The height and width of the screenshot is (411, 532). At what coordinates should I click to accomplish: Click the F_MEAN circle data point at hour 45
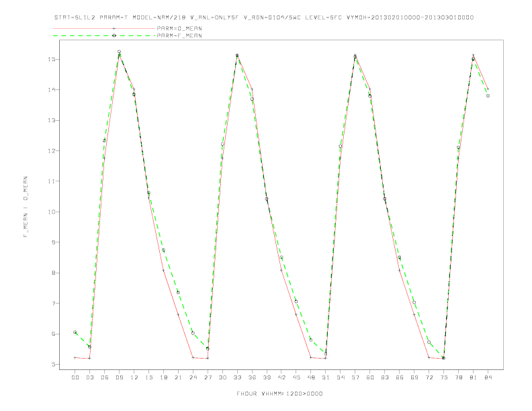click(x=296, y=301)
